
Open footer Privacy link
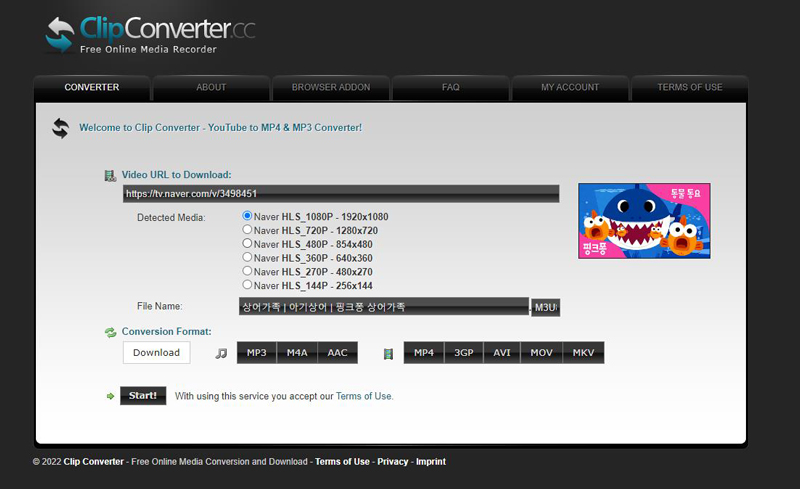point(392,461)
